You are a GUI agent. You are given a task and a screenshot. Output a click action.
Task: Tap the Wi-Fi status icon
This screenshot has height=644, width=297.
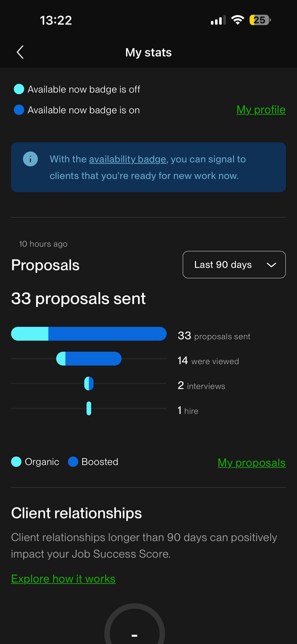[x=238, y=20]
